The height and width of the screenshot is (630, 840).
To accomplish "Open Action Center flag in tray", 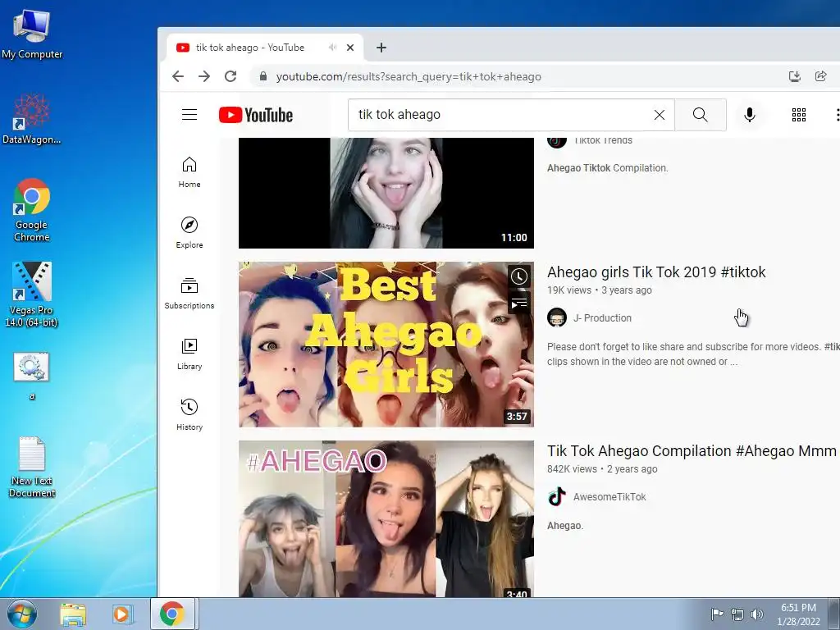I will 717,614.
